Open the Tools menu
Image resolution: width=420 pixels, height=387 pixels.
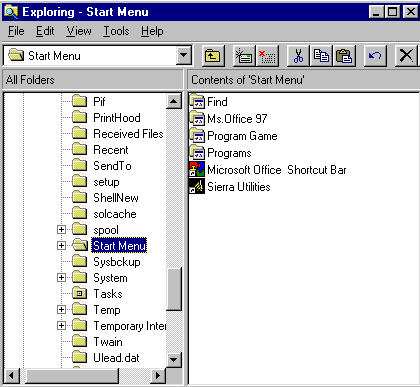116,31
